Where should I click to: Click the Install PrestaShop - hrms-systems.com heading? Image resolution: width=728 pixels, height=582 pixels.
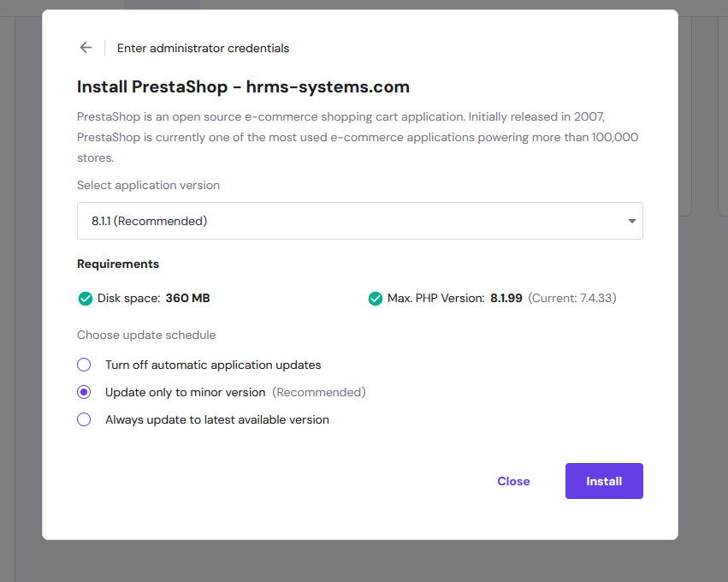[243, 86]
